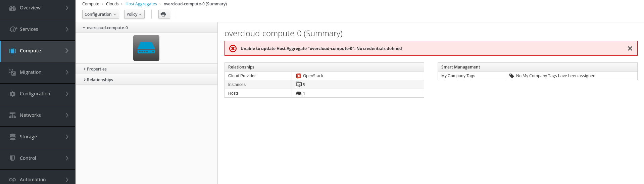Open the Control sidebar menu
Screen dimensions: 644x184
[x=38, y=158]
